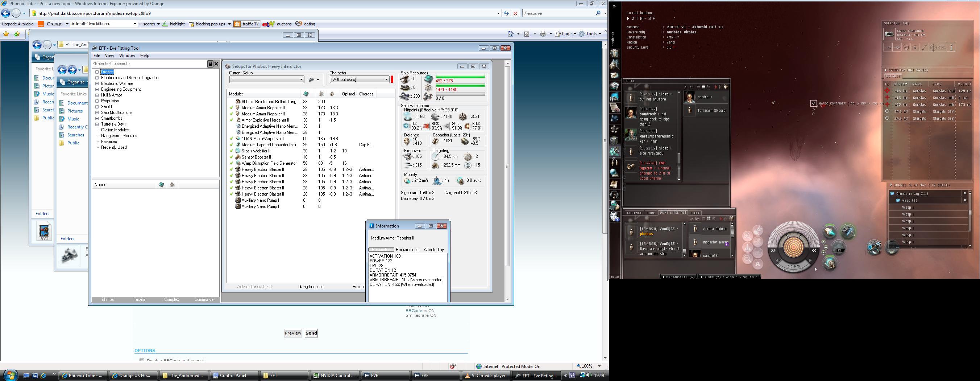980x381 pixels.
Task: Open the Character dropdown showing Without skills
Action: [360, 79]
